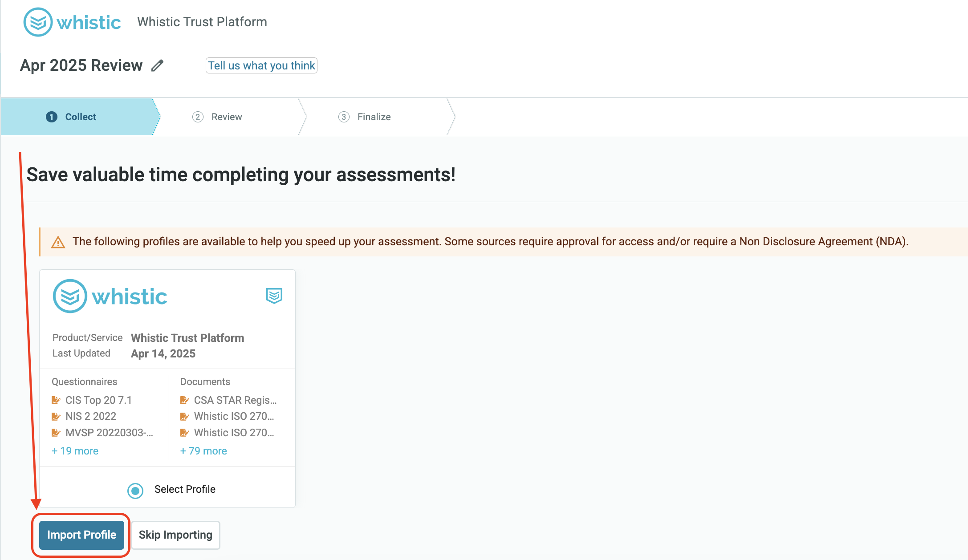
Task: Click the NIS 2 2022 document icon
Action: [56, 417]
